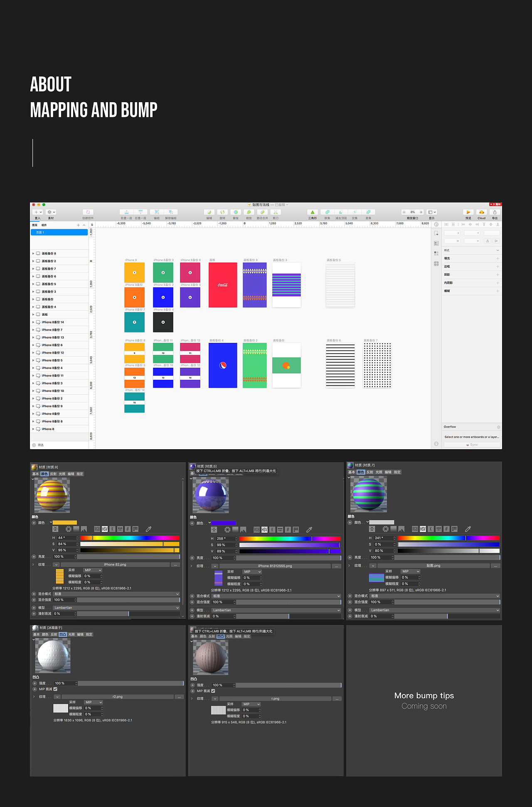The width and height of the screenshot is (532, 807).
Task: Click the Sketch insert (置入) plus button
Action: click(x=38, y=212)
